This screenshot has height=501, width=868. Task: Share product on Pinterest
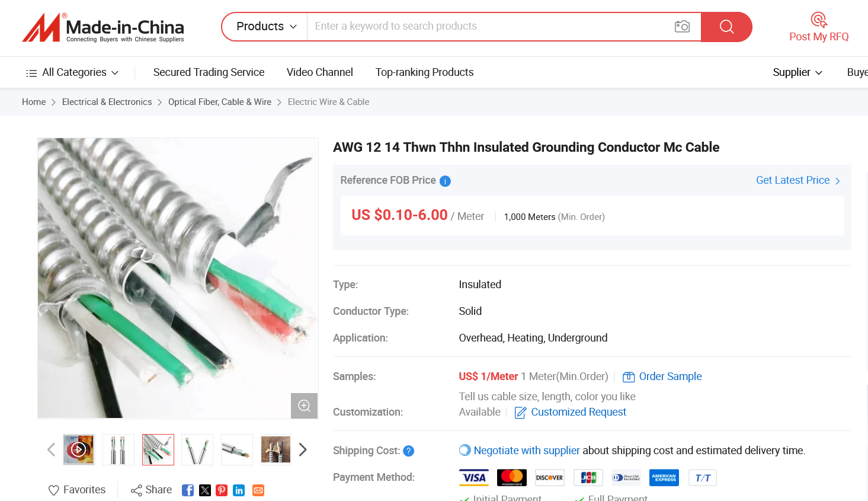[x=222, y=490]
